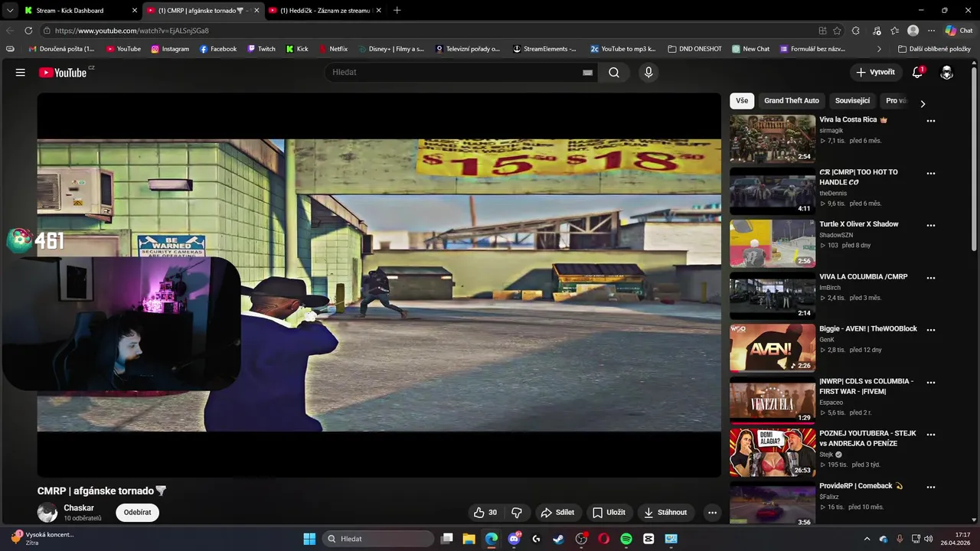Screen dimensions: 980x551
Task: Select the Grand Theft Auto filter chip
Action: pyautogui.click(x=791, y=101)
